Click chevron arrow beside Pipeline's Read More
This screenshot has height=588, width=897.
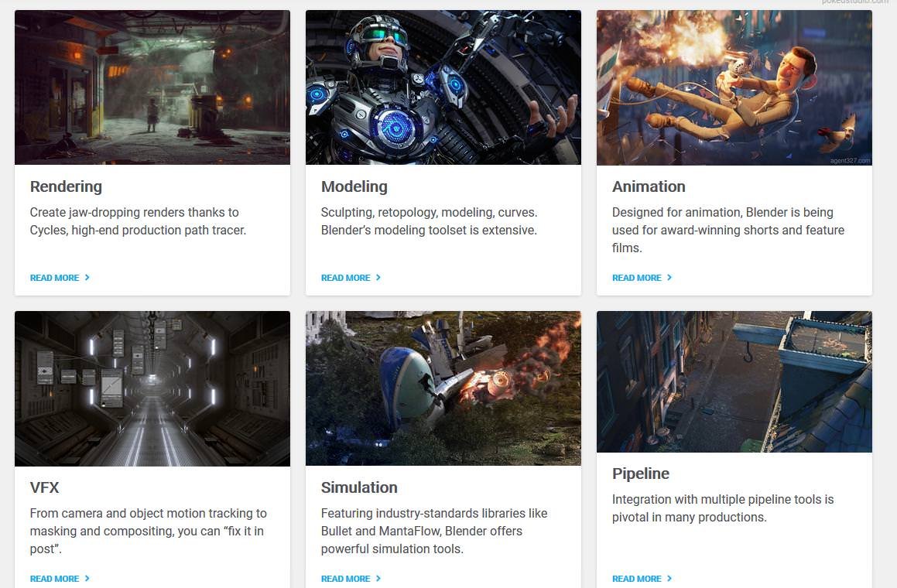pos(669,578)
